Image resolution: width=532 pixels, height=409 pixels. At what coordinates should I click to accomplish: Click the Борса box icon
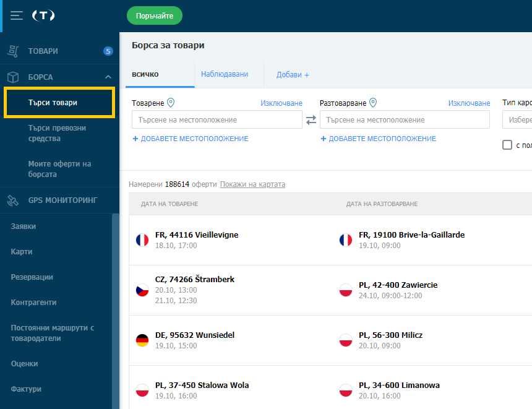click(x=13, y=77)
